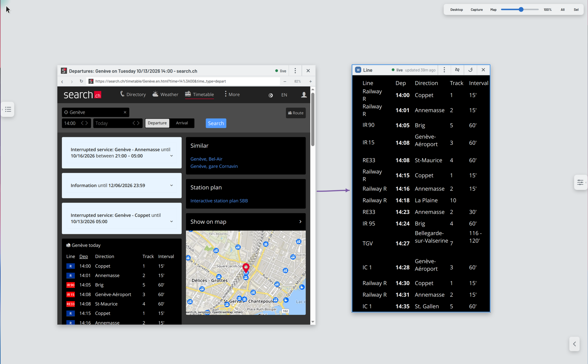Zoom in with the plus button
The height and width of the screenshot is (364, 588).
click(310, 81)
